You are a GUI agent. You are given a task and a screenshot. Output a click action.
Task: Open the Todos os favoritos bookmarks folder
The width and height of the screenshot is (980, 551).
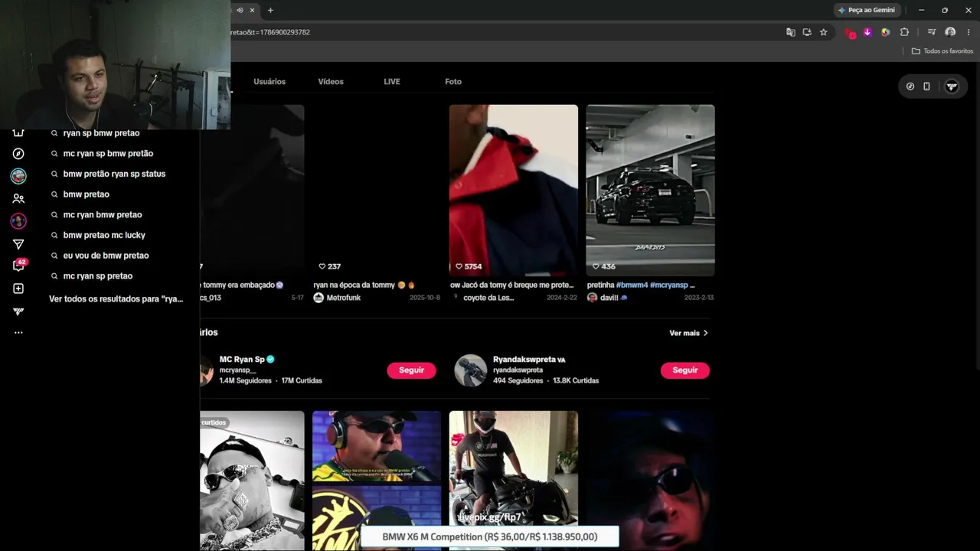click(942, 51)
